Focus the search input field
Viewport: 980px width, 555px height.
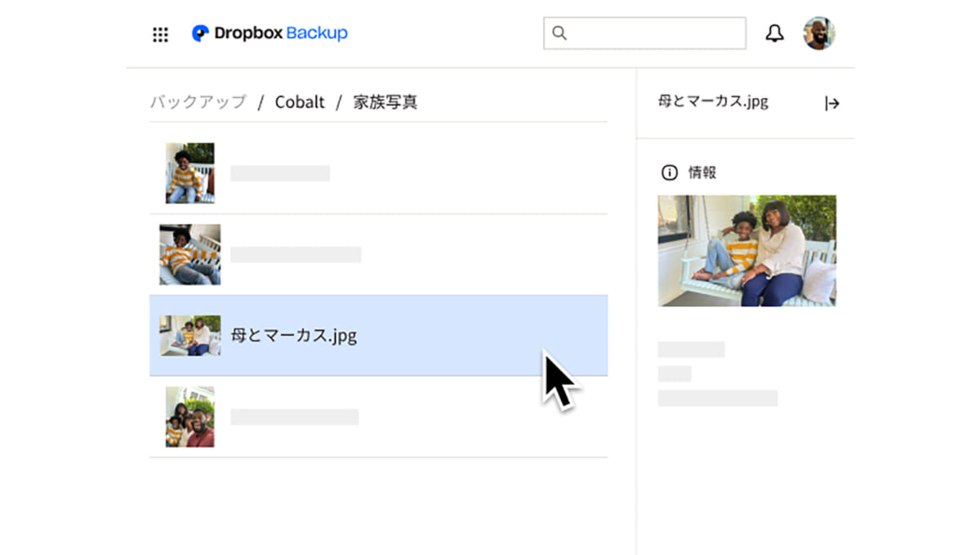point(644,34)
